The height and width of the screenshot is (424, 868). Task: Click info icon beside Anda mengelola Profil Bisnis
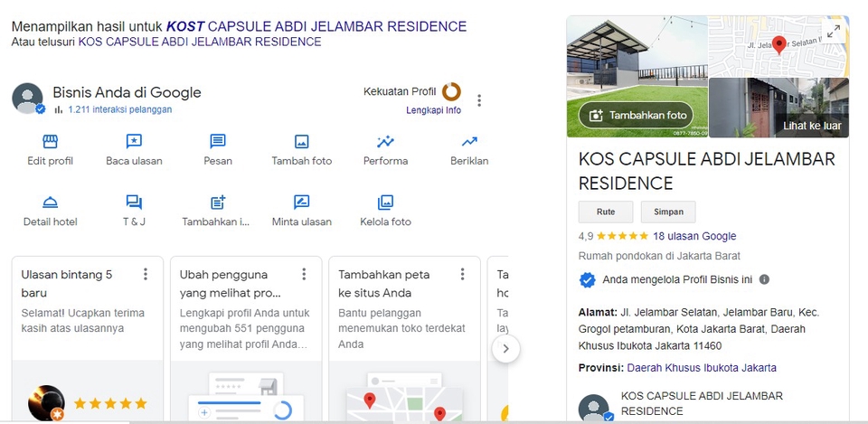tap(764, 279)
